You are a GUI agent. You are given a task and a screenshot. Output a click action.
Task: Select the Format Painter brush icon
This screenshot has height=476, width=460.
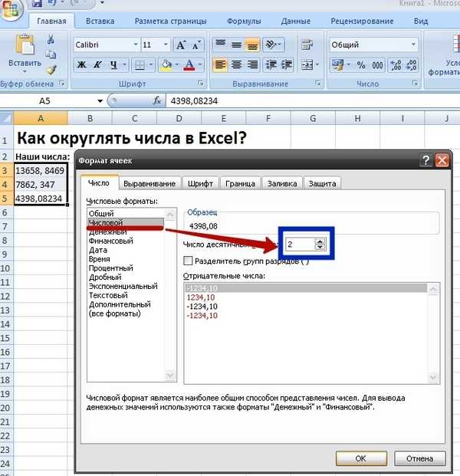point(51,70)
